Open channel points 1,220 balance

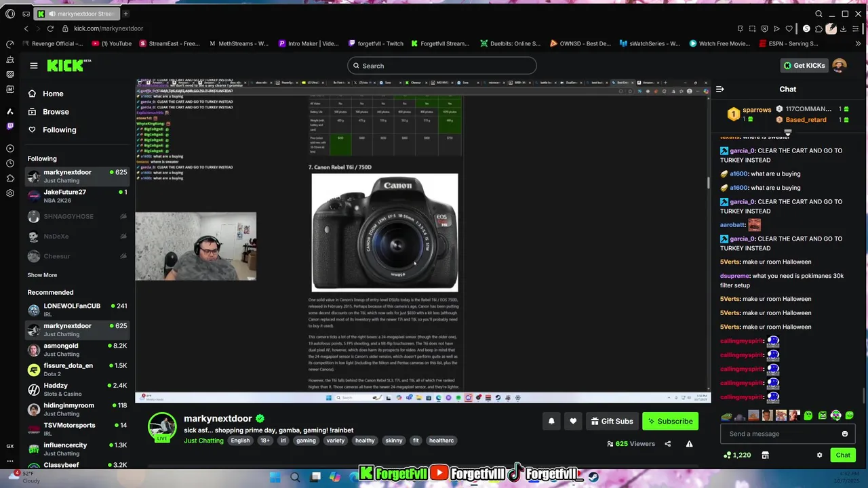(737, 455)
